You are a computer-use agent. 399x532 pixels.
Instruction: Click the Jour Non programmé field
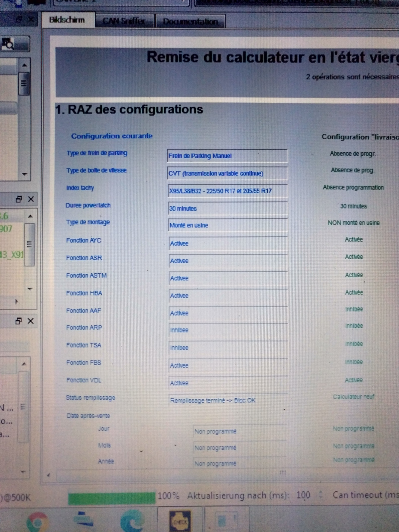pyautogui.click(x=240, y=431)
